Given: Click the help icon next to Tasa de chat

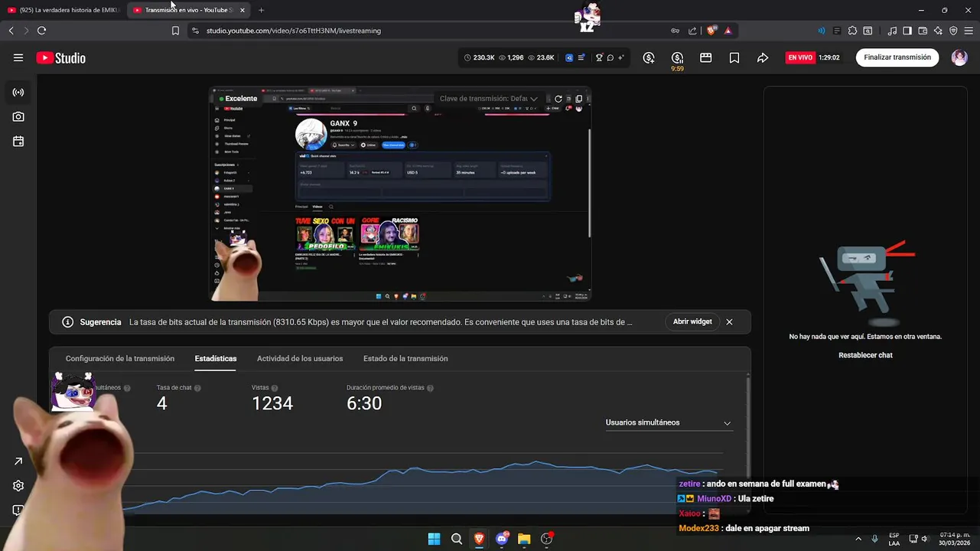Looking at the screenshot, I should coord(197,388).
